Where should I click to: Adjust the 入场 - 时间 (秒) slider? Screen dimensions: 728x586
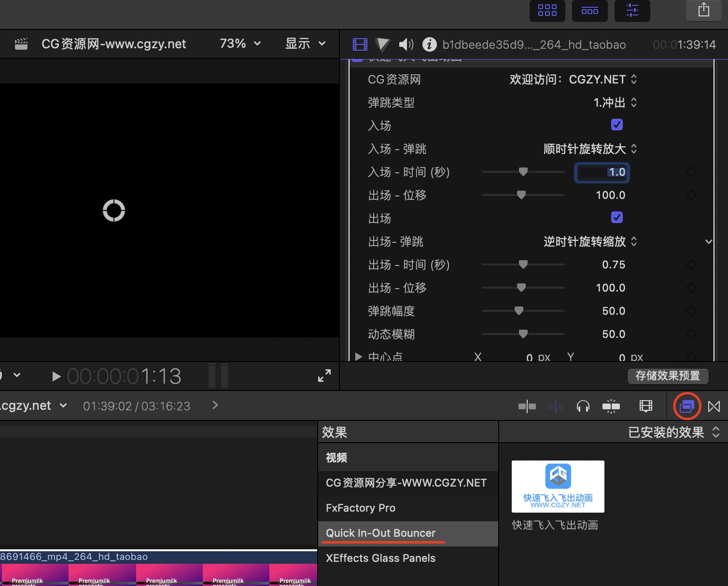tap(523, 172)
